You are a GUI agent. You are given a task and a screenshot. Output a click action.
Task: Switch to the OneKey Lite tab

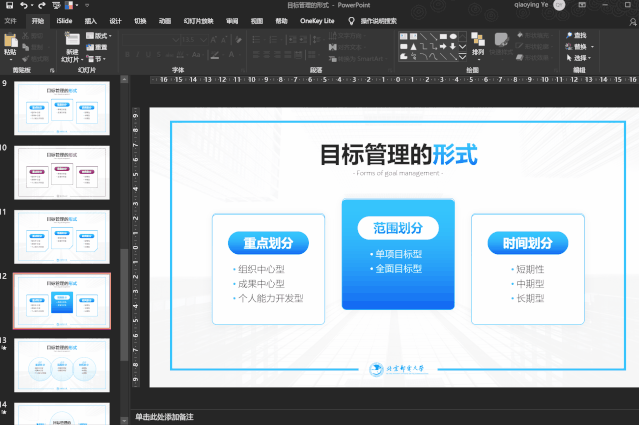pos(317,21)
